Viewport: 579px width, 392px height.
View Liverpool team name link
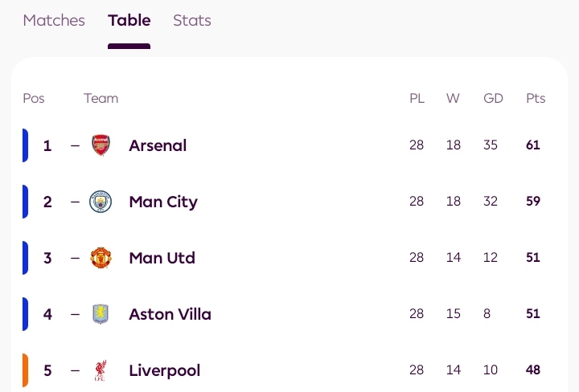tap(165, 370)
